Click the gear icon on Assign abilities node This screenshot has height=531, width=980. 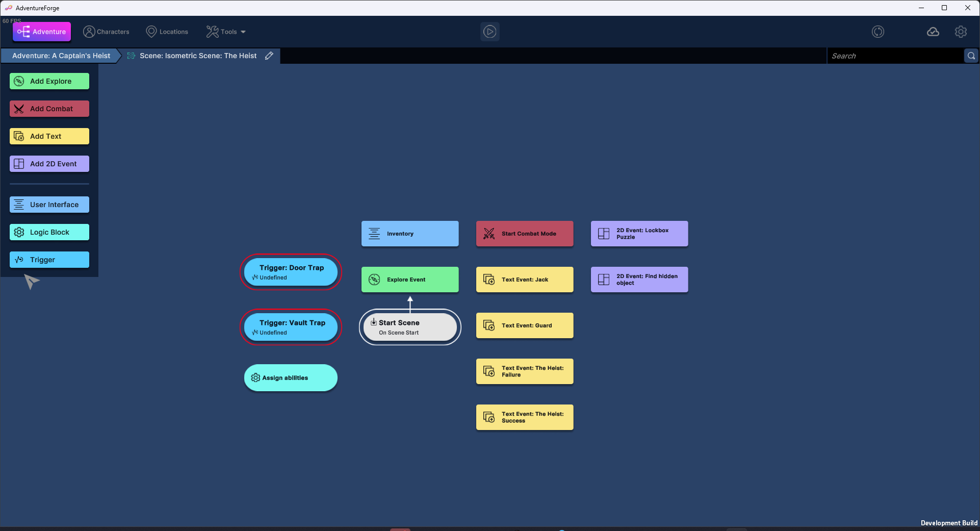tap(255, 378)
